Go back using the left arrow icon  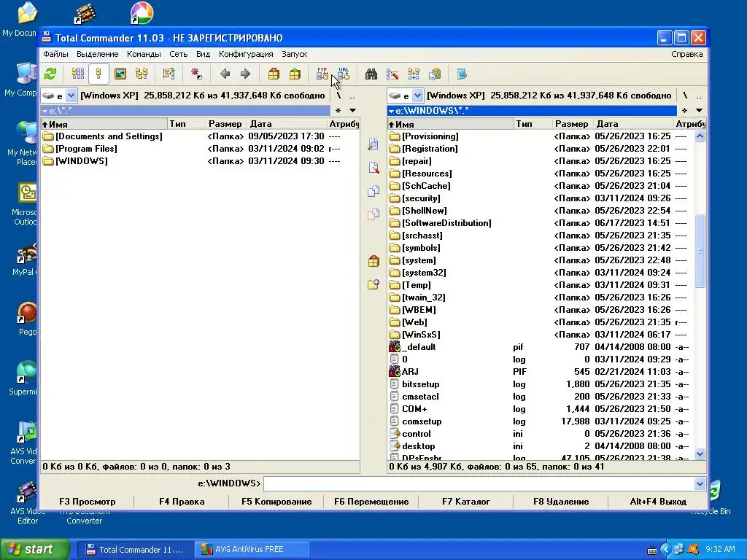(225, 74)
